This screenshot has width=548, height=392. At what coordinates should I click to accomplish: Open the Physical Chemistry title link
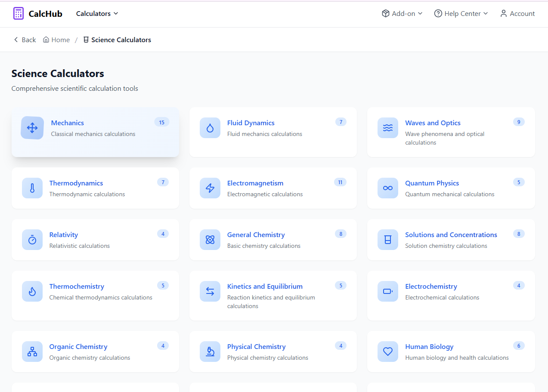coord(256,346)
